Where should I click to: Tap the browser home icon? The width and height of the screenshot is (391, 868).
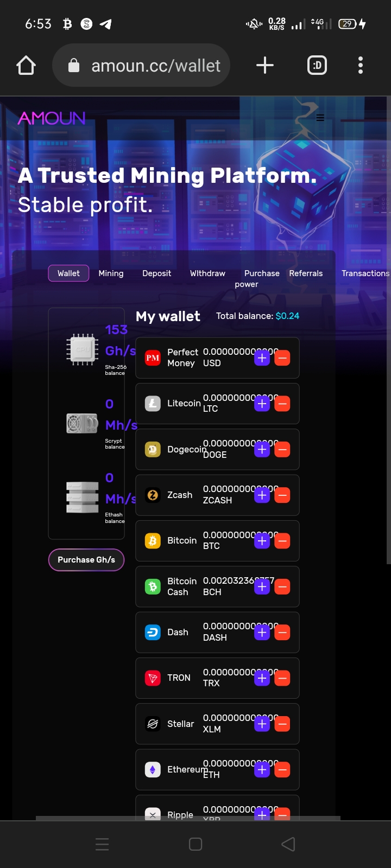click(x=26, y=66)
